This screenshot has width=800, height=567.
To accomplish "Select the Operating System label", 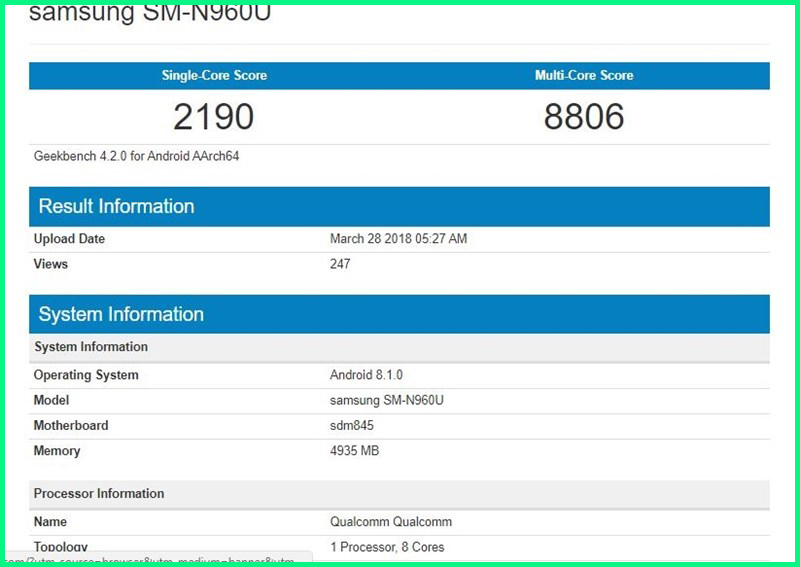I will coord(86,375).
